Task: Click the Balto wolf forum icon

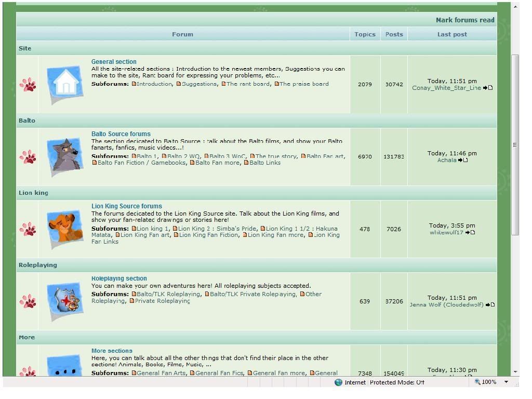Action: pos(65,157)
